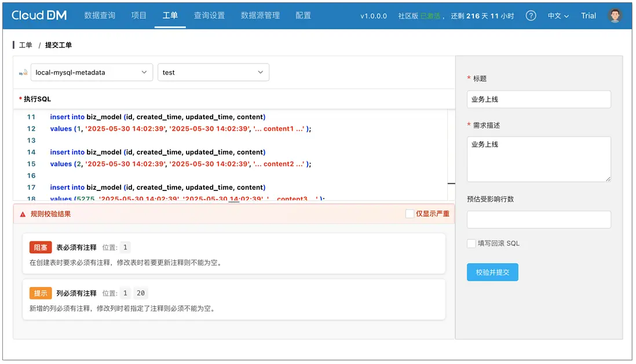Screen dimensions: 636x364
Task: Expand the 中文 language dropdown
Action: click(x=558, y=16)
